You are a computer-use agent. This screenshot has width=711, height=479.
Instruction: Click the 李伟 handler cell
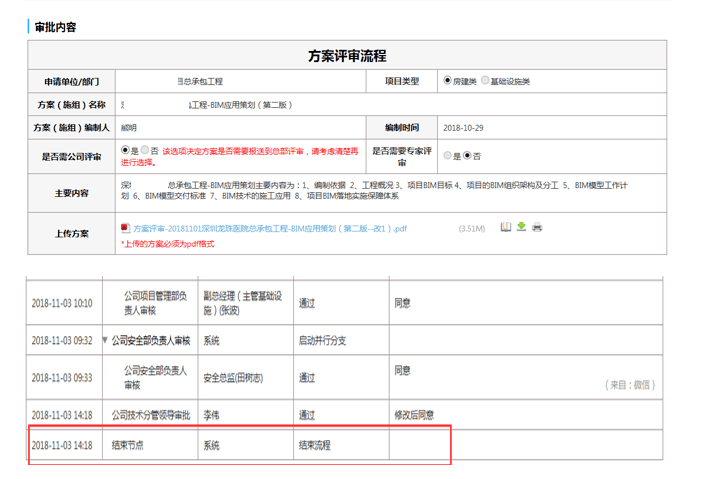click(245, 415)
